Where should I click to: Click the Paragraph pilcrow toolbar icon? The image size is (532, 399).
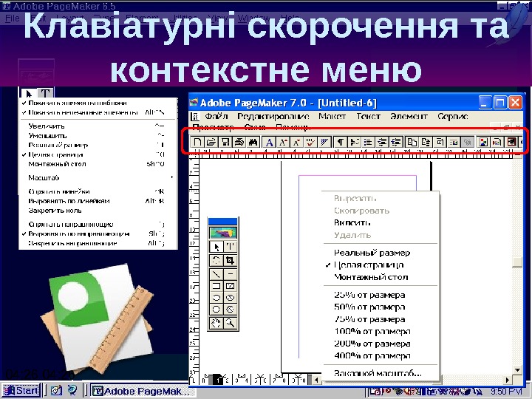coord(341,141)
